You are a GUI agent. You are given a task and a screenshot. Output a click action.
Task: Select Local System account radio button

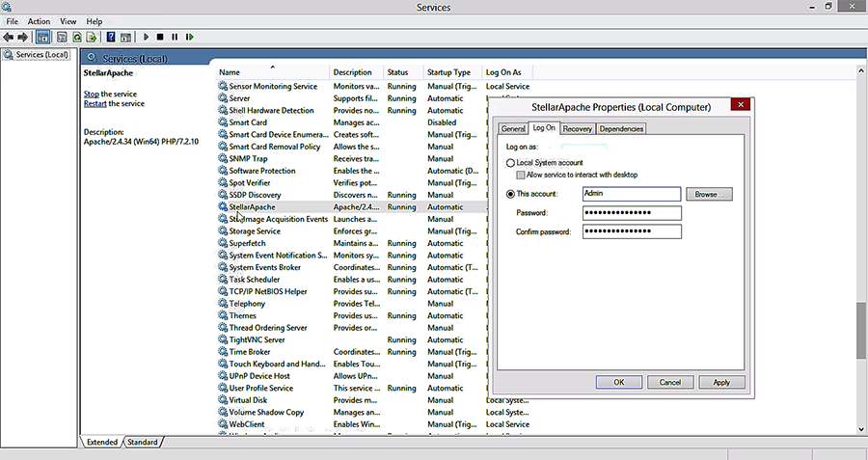tap(510, 163)
